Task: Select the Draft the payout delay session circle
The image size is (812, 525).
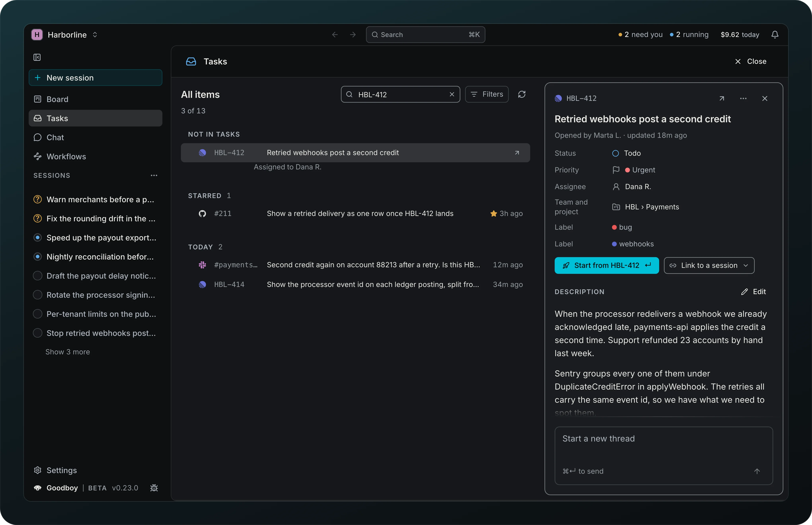Action: tap(38, 276)
